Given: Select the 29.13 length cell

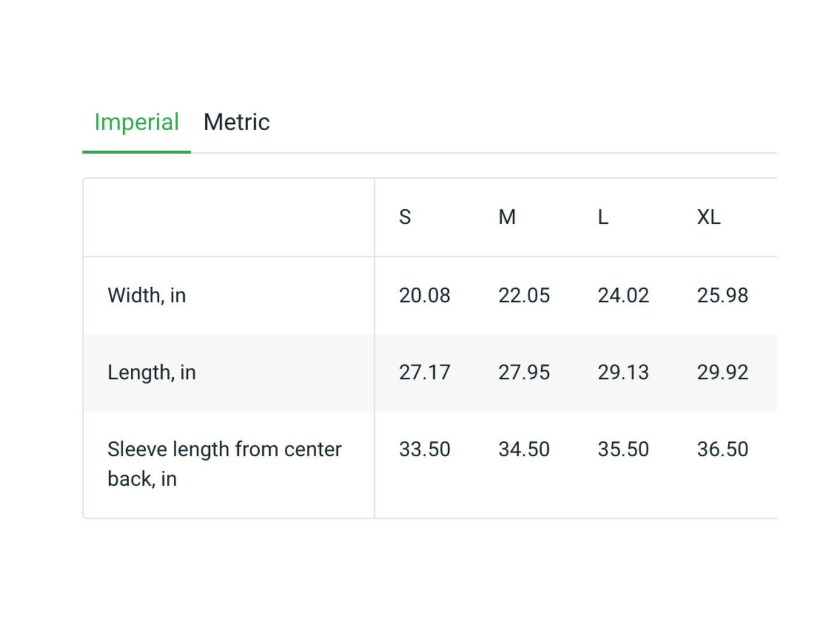Looking at the screenshot, I should (623, 373).
